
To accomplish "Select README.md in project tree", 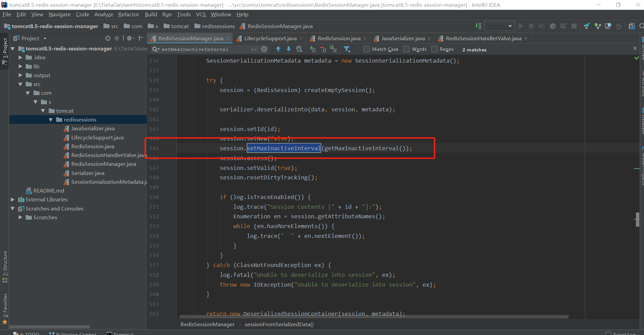I will [x=48, y=191].
